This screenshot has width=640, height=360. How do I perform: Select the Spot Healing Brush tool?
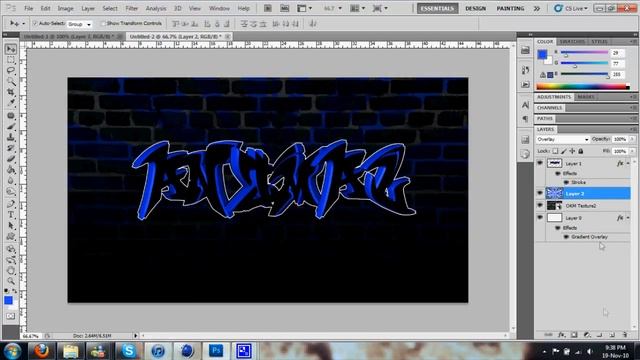point(11,116)
